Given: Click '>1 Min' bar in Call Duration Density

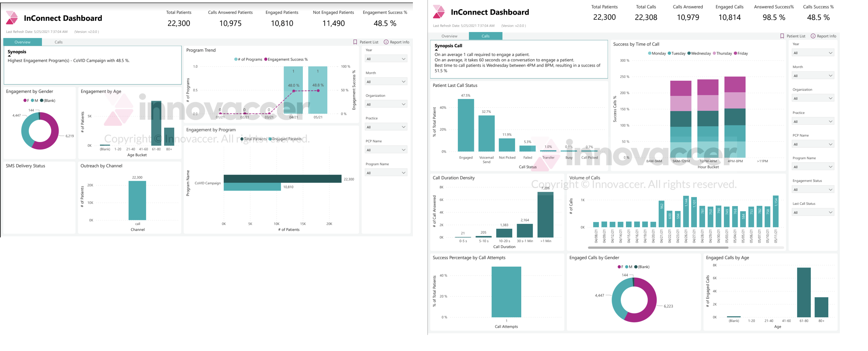Looking at the screenshot, I should 545,215.
